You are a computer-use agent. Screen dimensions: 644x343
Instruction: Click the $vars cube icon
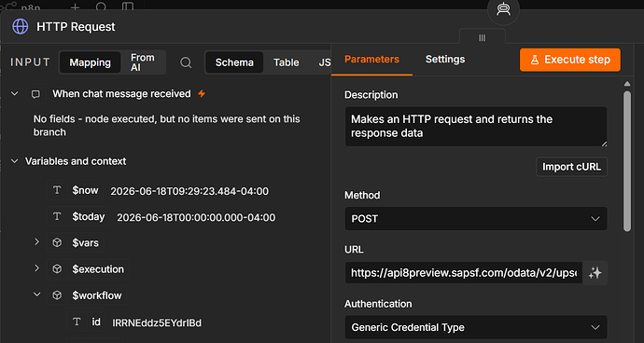57,243
